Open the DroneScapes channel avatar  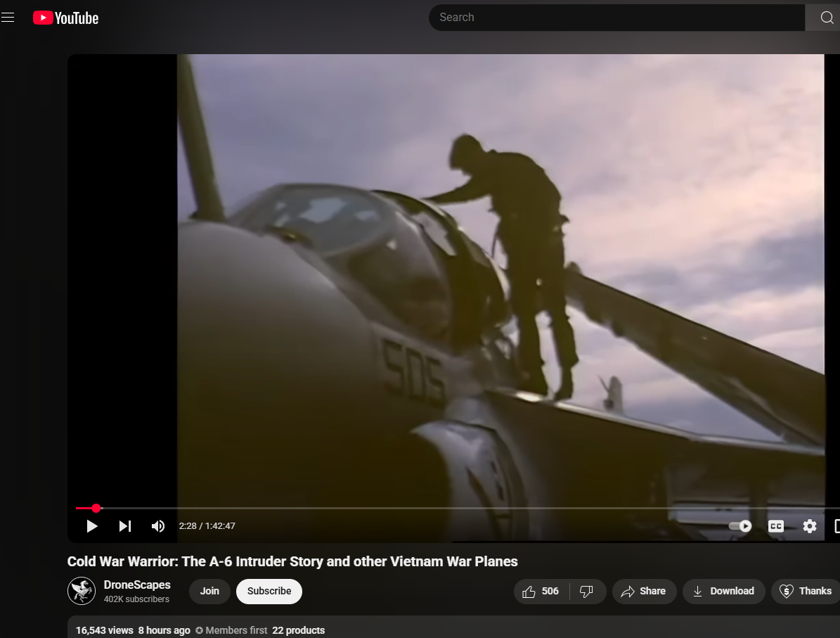point(82,591)
